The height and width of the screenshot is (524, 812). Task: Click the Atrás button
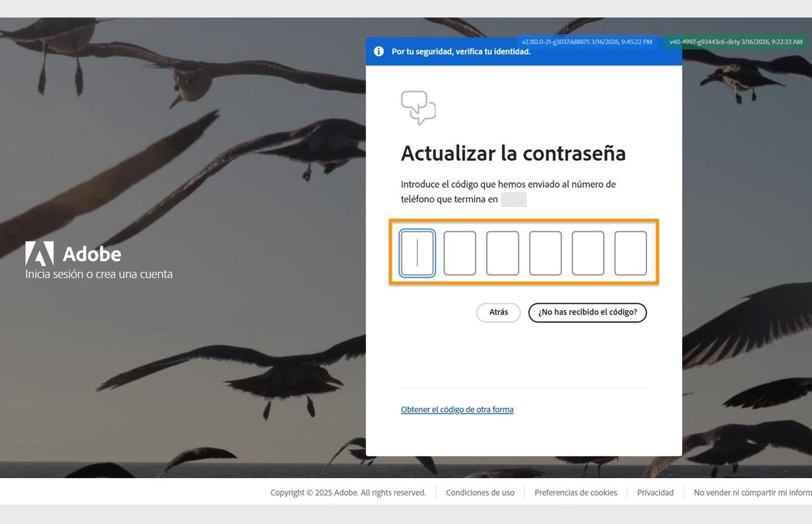(498, 312)
